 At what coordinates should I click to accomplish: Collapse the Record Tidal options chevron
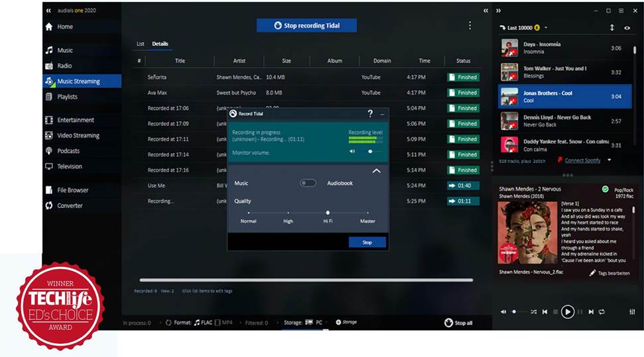coord(376,171)
